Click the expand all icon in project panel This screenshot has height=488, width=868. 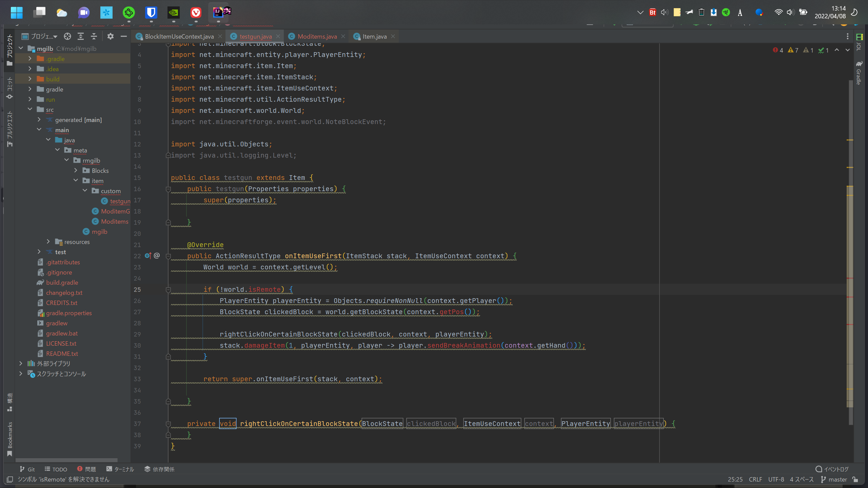click(81, 36)
